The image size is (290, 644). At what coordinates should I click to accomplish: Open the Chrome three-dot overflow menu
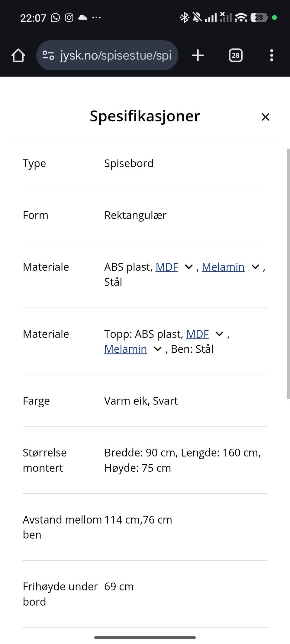pyautogui.click(x=272, y=55)
